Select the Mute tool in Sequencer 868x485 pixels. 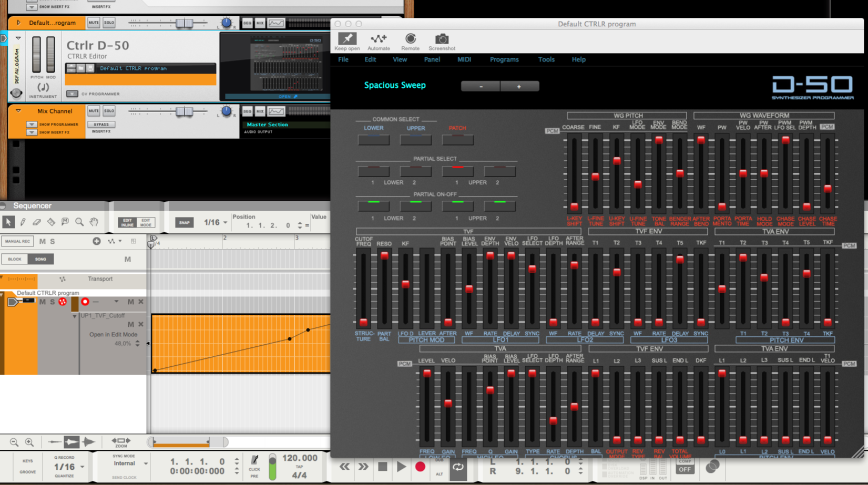[65, 222]
